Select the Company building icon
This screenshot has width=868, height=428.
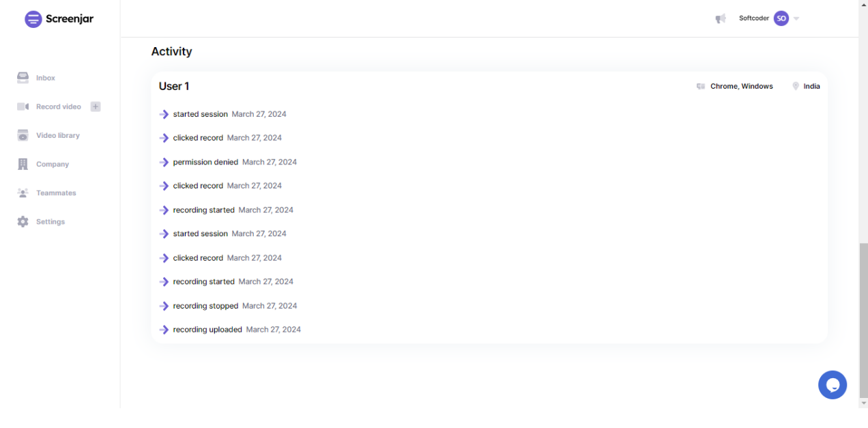click(x=23, y=165)
